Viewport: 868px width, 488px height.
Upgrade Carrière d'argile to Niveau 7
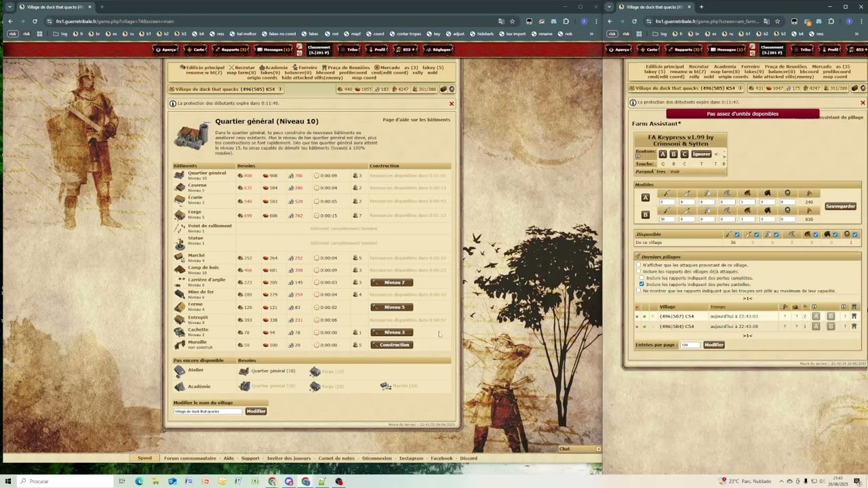(391, 283)
